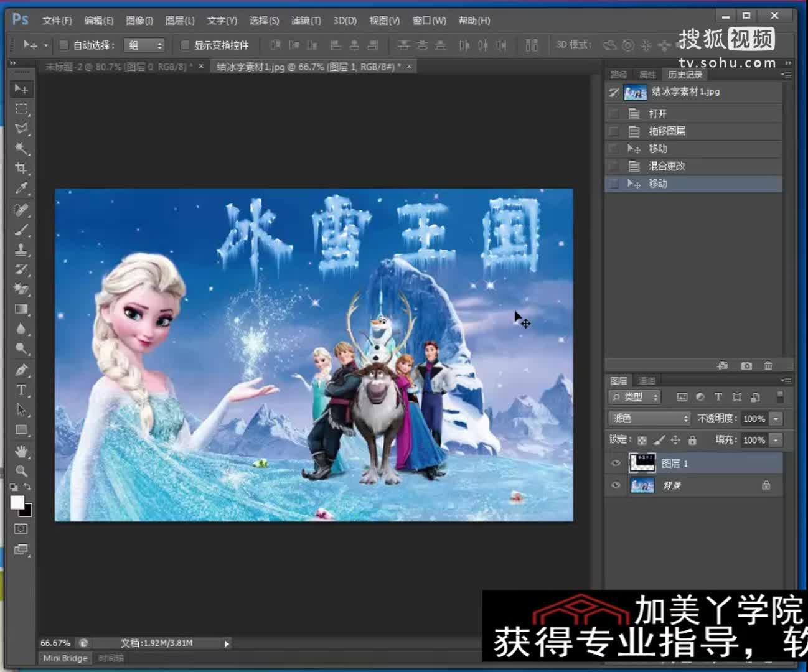
Task: Create a new snapshot in History panel
Action: [x=746, y=366]
